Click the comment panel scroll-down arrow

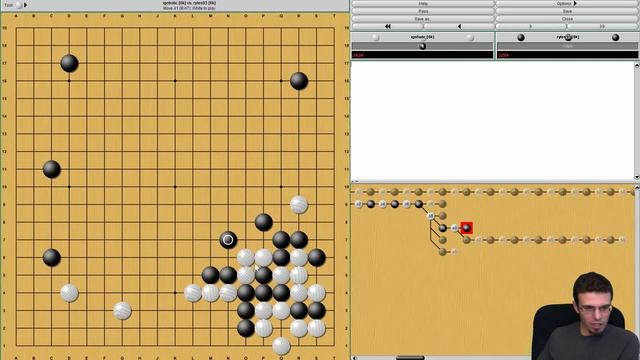[x=637, y=177]
